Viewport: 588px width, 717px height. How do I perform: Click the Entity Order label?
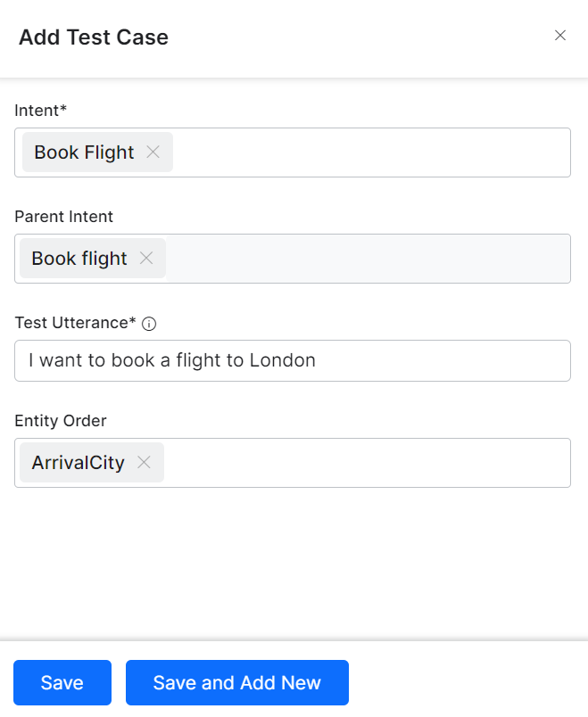pyautogui.click(x=61, y=420)
